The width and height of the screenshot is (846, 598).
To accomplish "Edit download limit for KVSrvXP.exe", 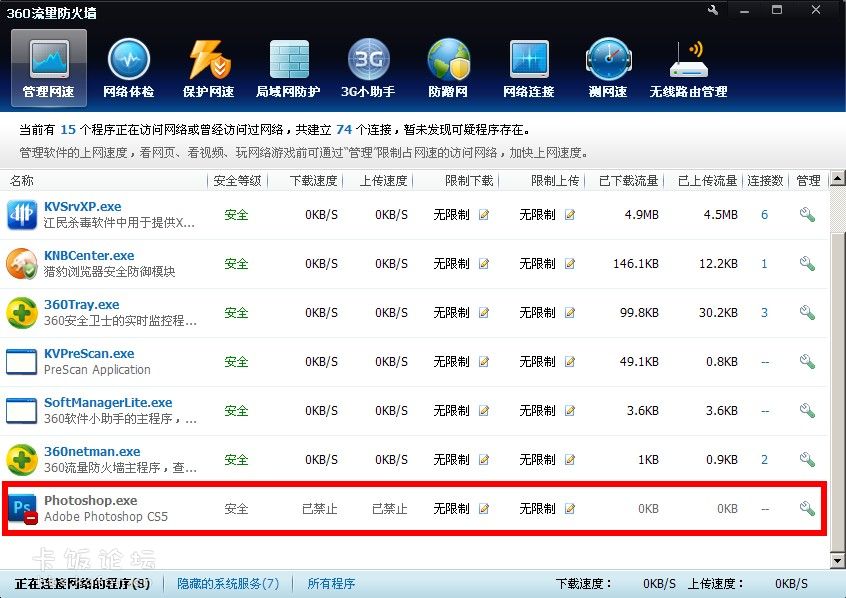I will [484, 215].
